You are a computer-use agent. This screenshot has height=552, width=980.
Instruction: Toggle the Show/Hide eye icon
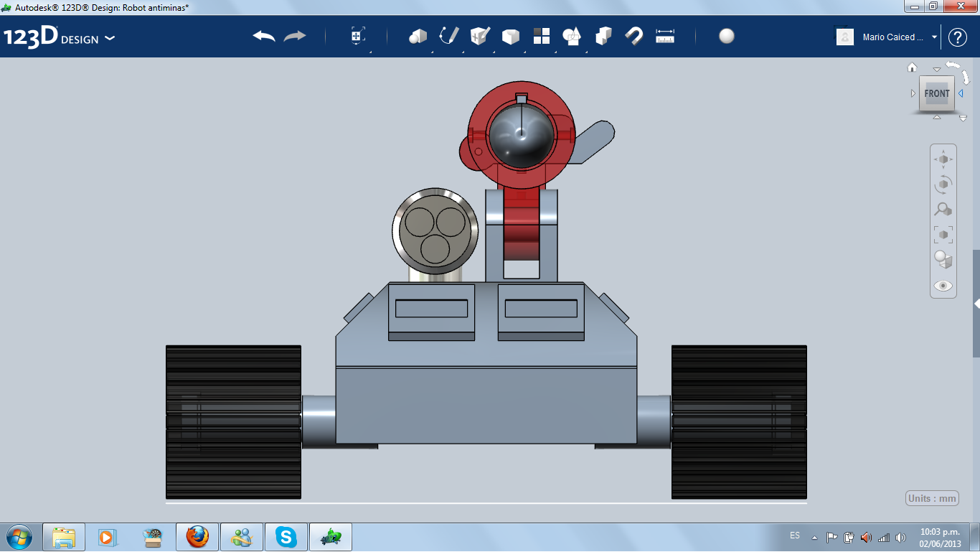[x=943, y=286]
